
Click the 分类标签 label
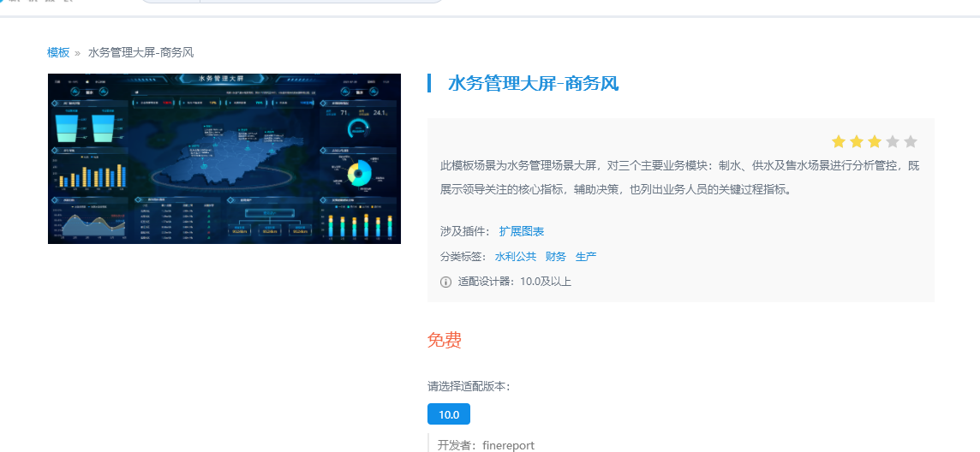[463, 257]
